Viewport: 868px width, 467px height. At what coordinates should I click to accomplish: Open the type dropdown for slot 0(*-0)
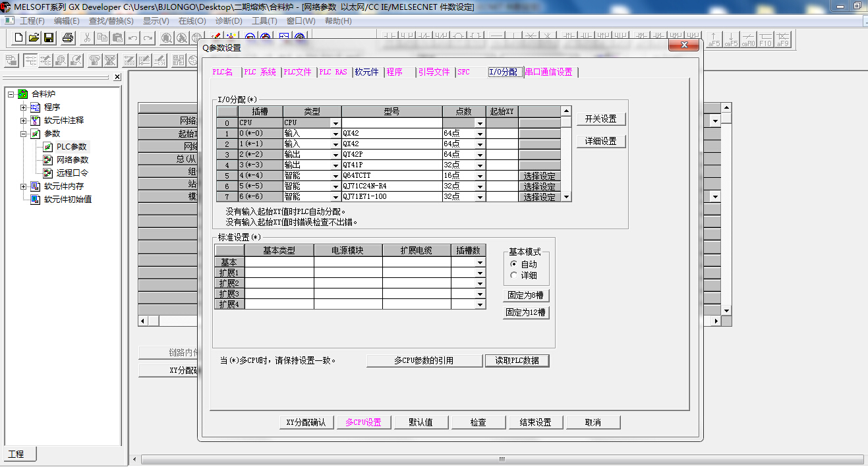coord(335,134)
